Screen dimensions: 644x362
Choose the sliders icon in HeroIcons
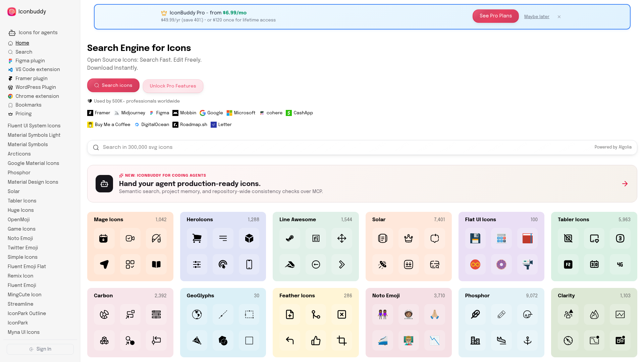click(x=197, y=264)
